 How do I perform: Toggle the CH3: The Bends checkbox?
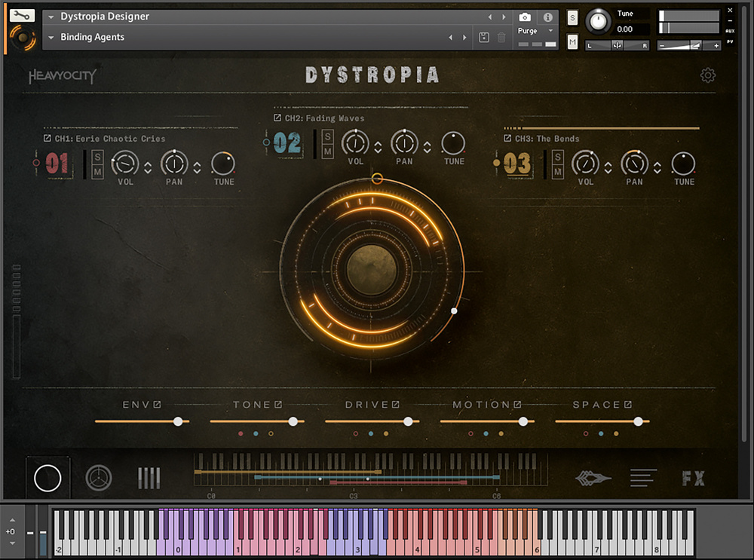click(508, 139)
